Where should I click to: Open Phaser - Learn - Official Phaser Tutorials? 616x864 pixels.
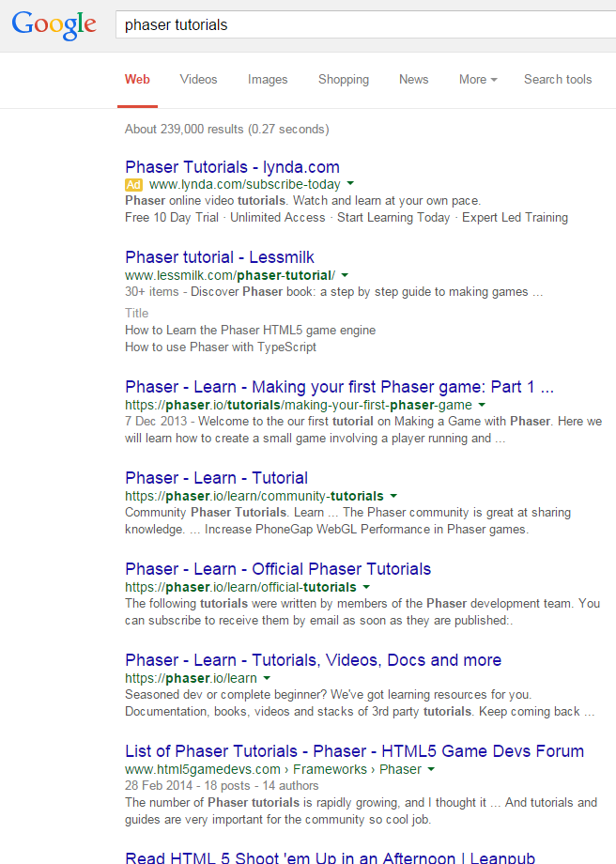coord(278,569)
